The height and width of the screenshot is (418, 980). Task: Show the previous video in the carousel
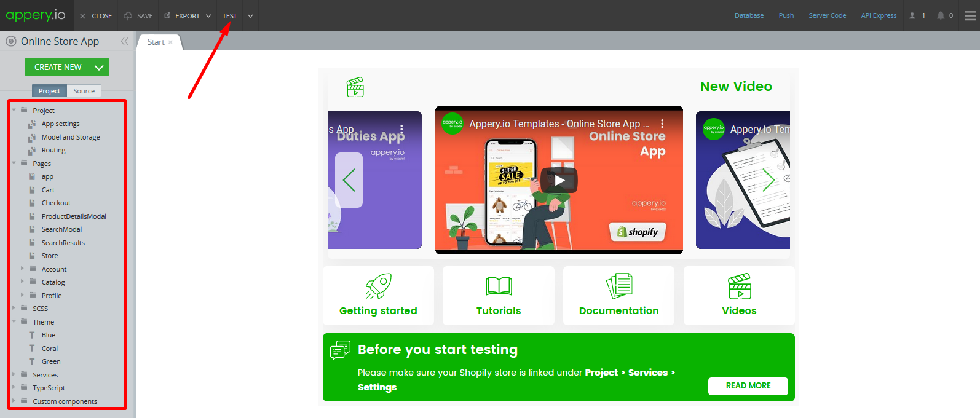pos(349,180)
